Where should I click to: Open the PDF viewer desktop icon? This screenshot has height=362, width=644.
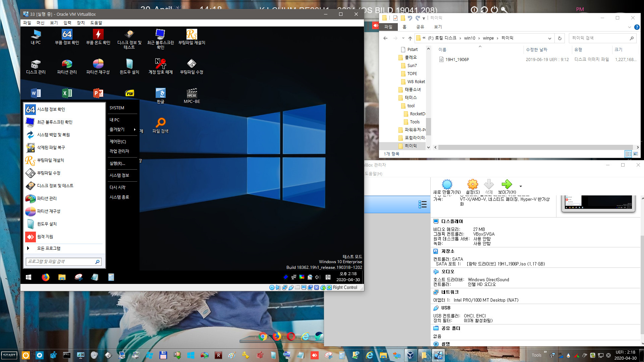[129, 93]
